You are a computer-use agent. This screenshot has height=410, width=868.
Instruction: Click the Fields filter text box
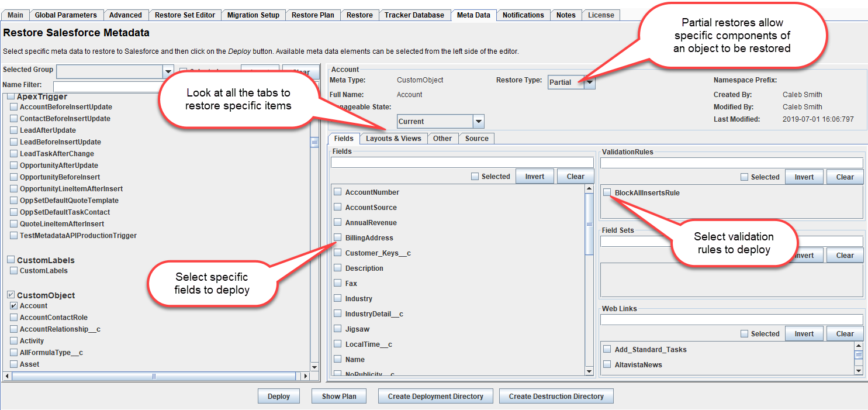(x=462, y=163)
